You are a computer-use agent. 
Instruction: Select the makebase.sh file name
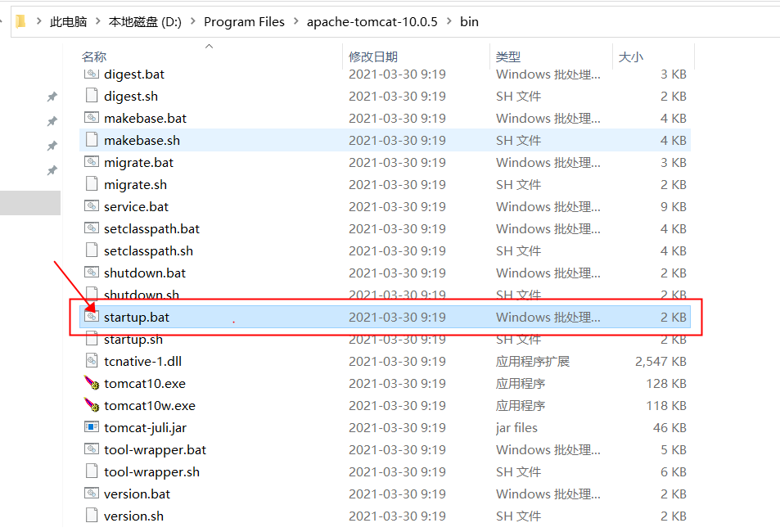pyautogui.click(x=142, y=140)
